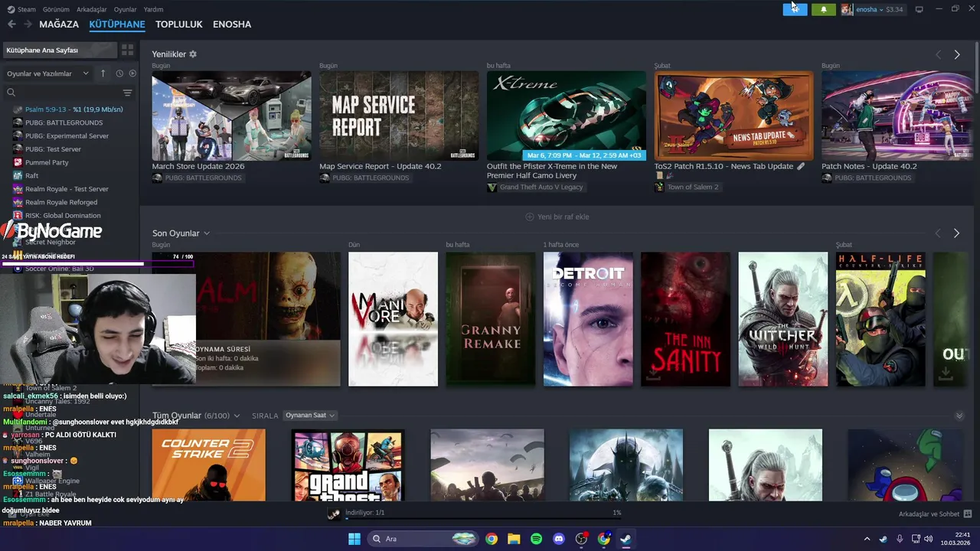Open Arkadaşlar menu

click(x=92, y=9)
